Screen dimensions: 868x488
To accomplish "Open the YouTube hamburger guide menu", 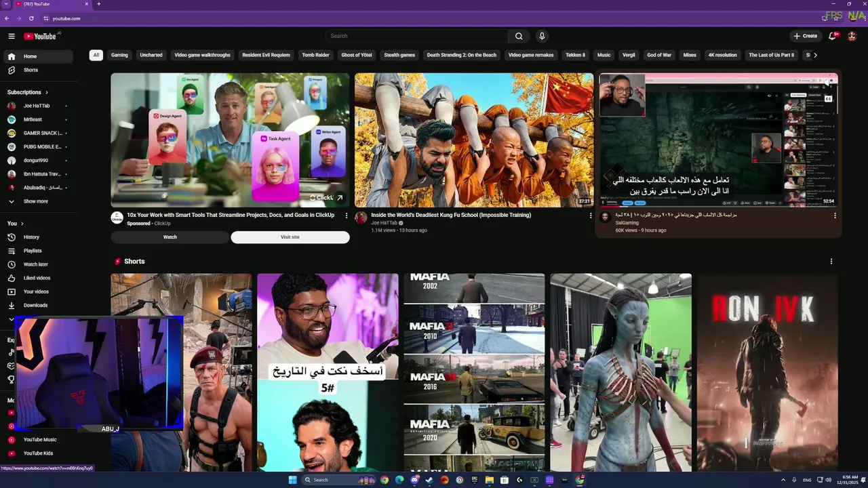I will click(12, 36).
